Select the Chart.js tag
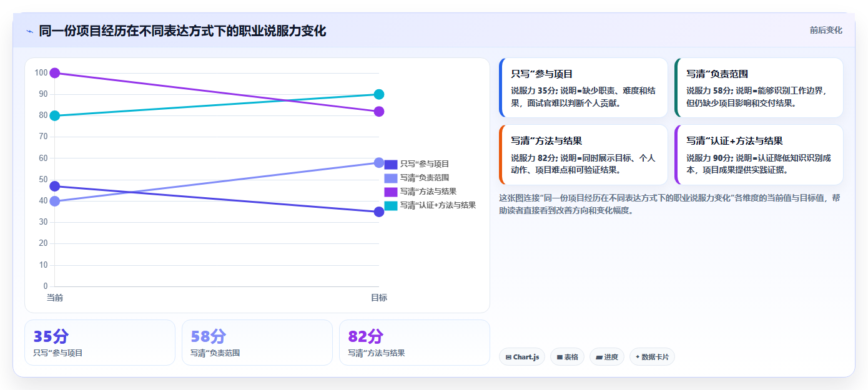This screenshot has height=390, width=868. pos(522,357)
